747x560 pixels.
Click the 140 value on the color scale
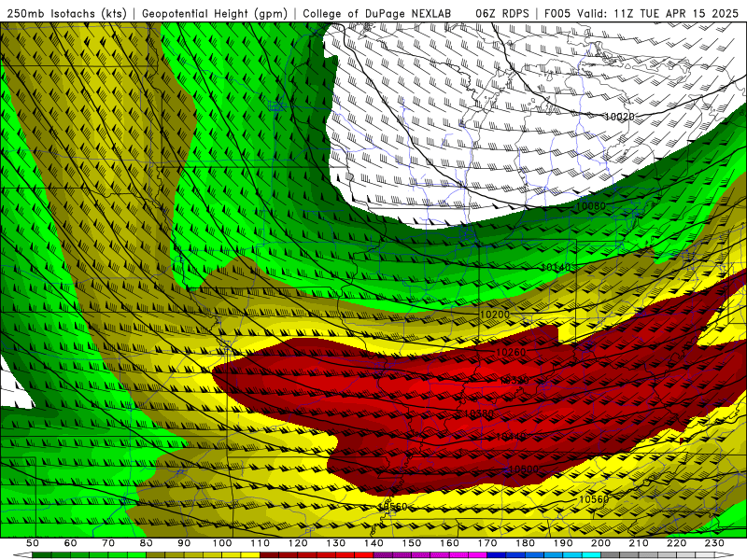pos(373,543)
